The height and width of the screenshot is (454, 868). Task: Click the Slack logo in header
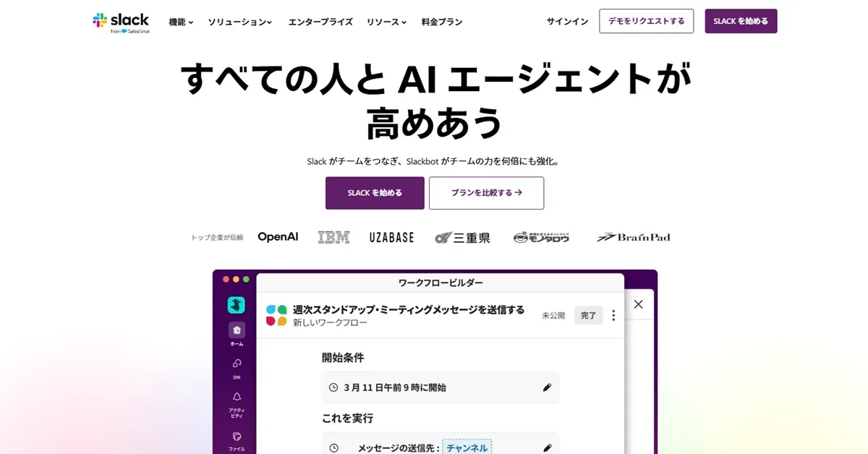click(121, 22)
